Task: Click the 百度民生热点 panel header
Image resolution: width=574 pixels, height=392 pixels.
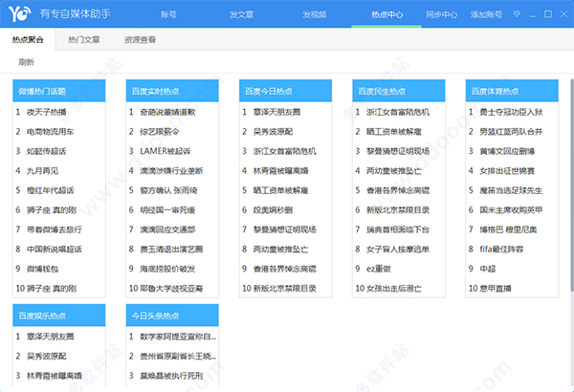Action: (x=399, y=91)
